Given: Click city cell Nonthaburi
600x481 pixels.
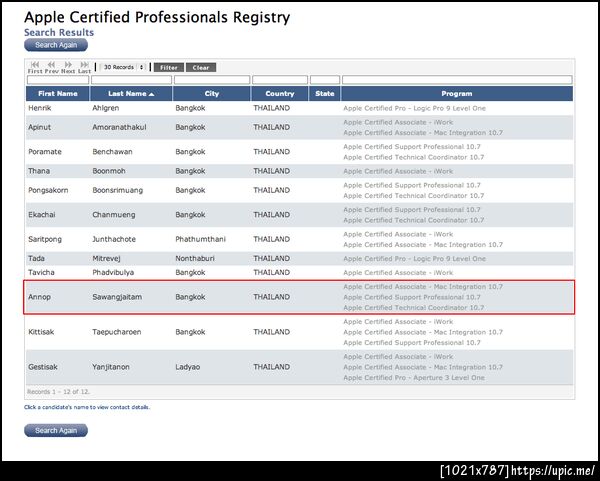Looking at the screenshot, I should click(195, 259).
